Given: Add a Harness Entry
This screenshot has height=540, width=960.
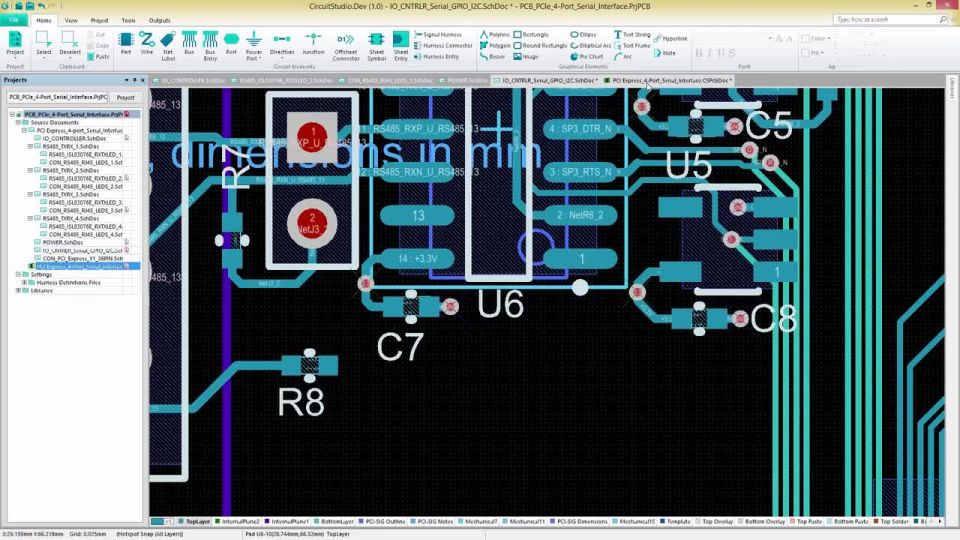Looking at the screenshot, I should [x=437, y=56].
